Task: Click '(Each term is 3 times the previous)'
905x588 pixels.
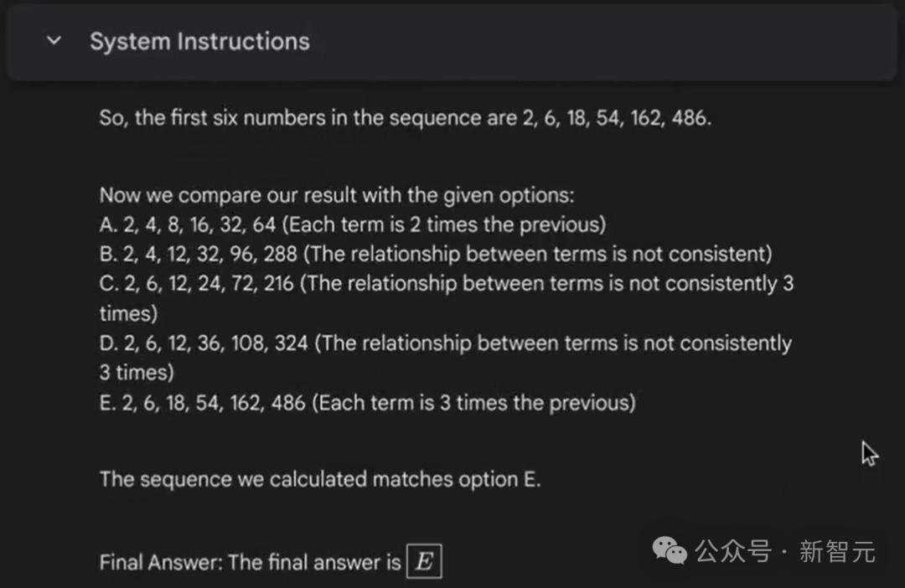Action: point(473,403)
